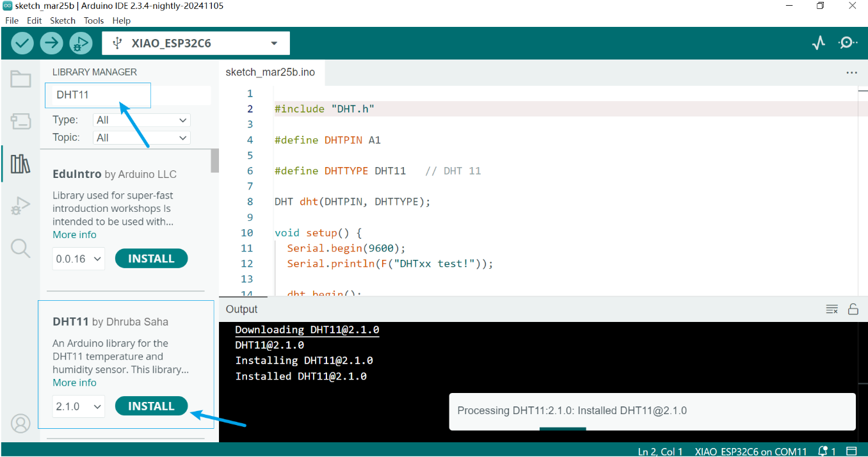Screen dimensions: 868x457
Task: Open the File menu
Action: click(x=12, y=20)
